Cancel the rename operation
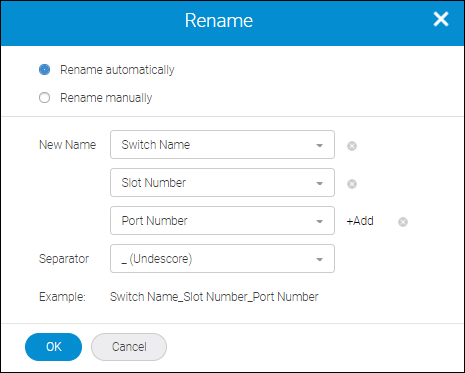The height and width of the screenshot is (373, 465). point(129,347)
